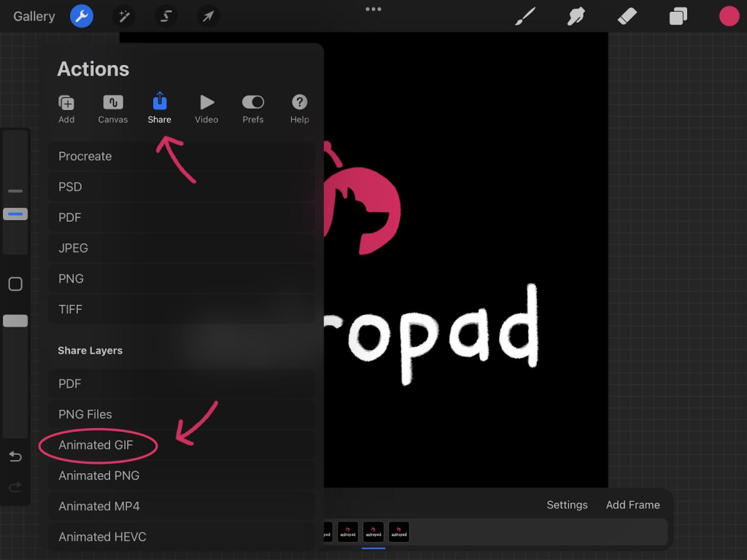
Task: Tap the square modify button in sidebar
Action: [x=15, y=284]
